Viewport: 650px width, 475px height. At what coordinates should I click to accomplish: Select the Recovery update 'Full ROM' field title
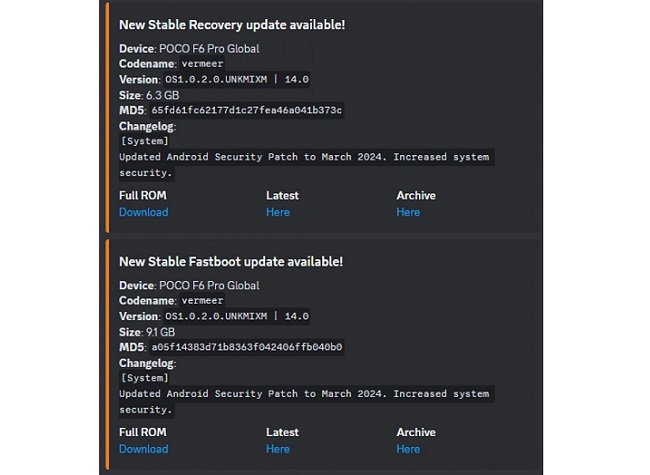coord(143,195)
